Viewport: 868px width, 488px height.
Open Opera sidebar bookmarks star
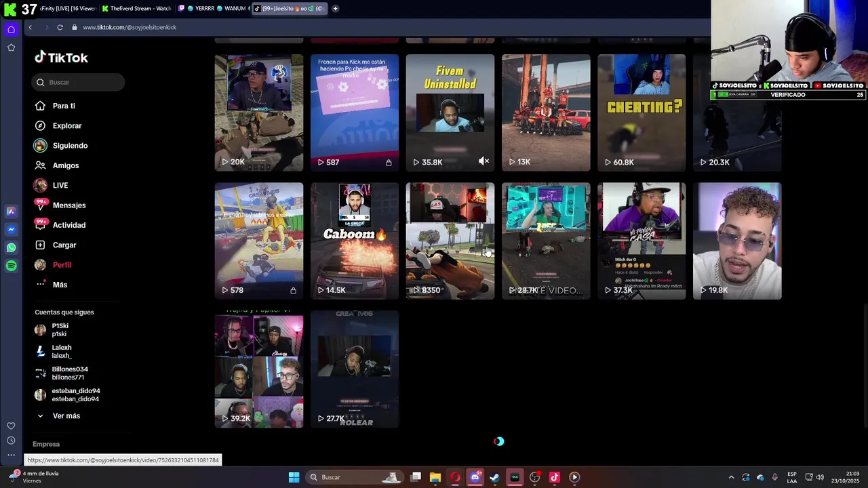11,47
